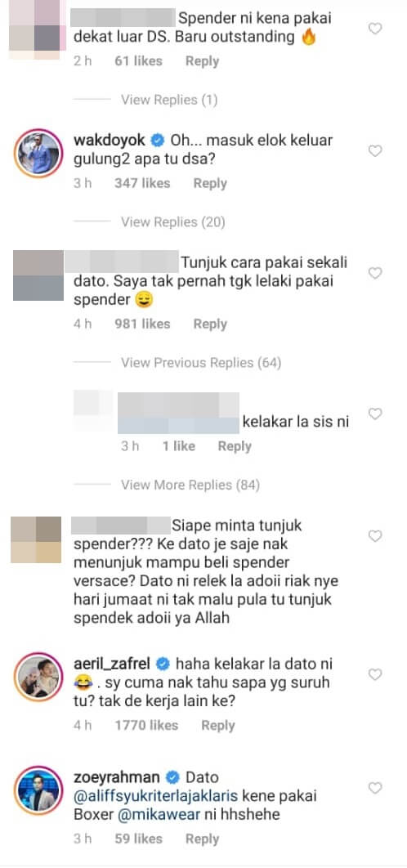407x868 pixels.
Task: Expand View Replies (1)
Action: 169,101
